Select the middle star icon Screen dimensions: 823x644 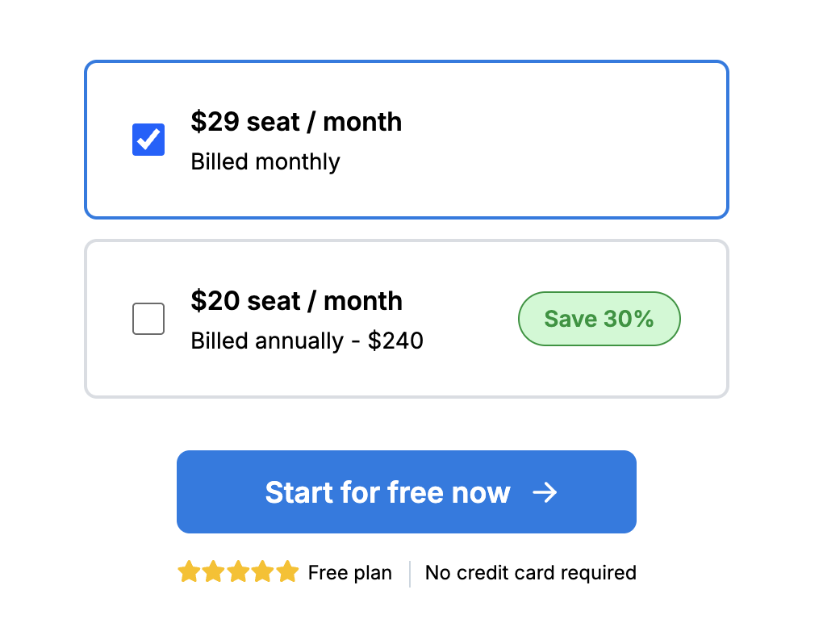pos(237,572)
